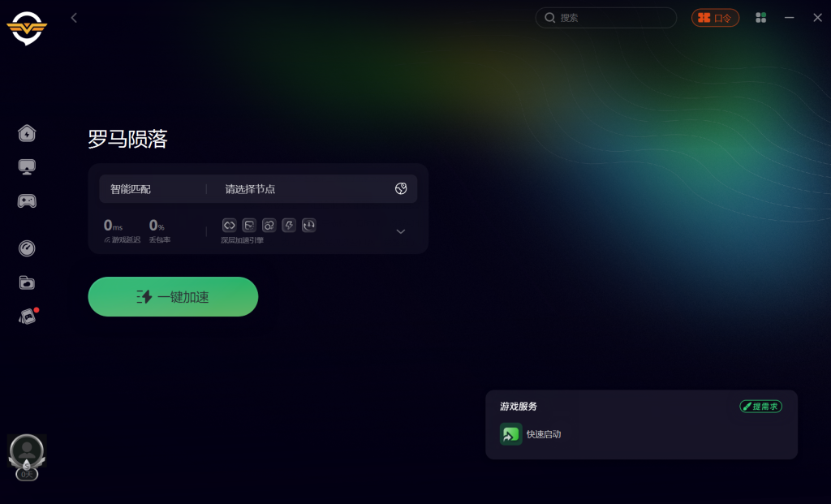Open the game cards icon with red dot

click(x=28, y=317)
